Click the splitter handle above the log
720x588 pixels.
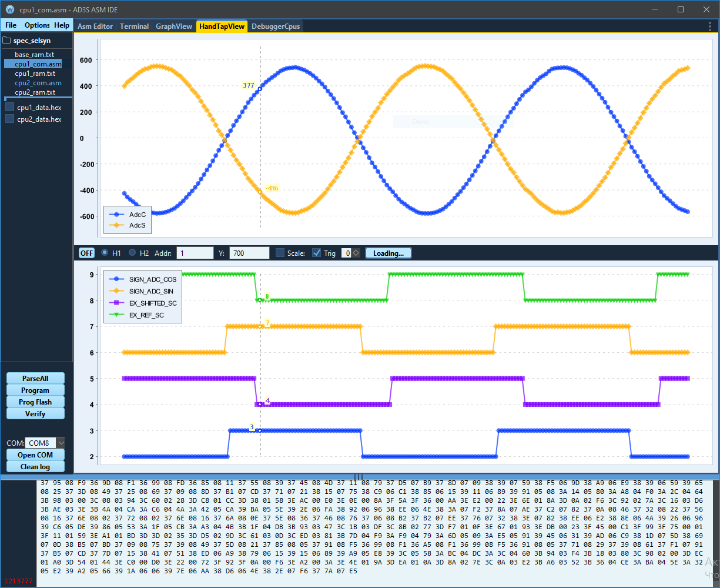359,476
